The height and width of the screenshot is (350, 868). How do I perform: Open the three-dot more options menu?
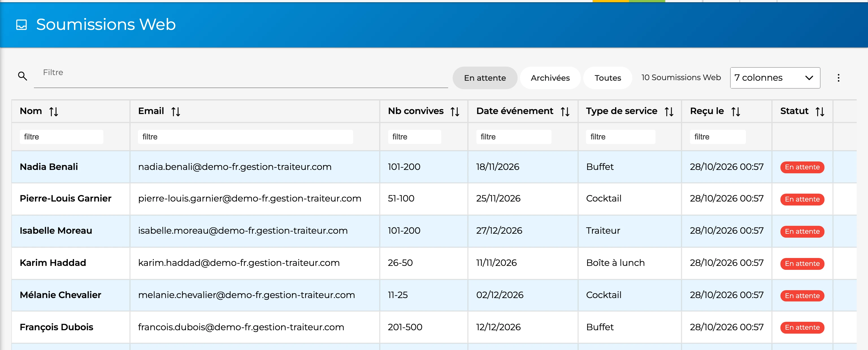(838, 78)
